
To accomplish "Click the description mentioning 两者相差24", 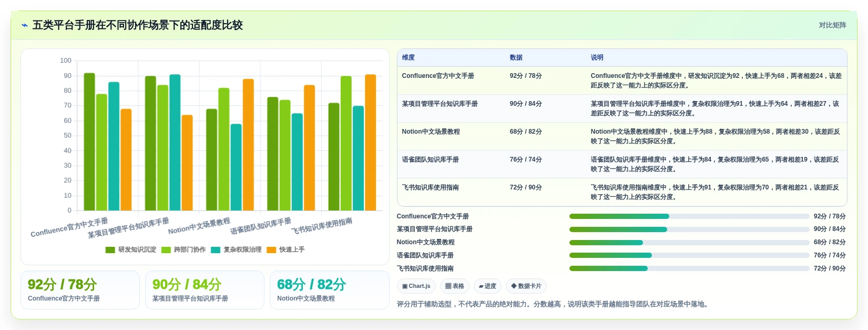I will click(716, 81).
